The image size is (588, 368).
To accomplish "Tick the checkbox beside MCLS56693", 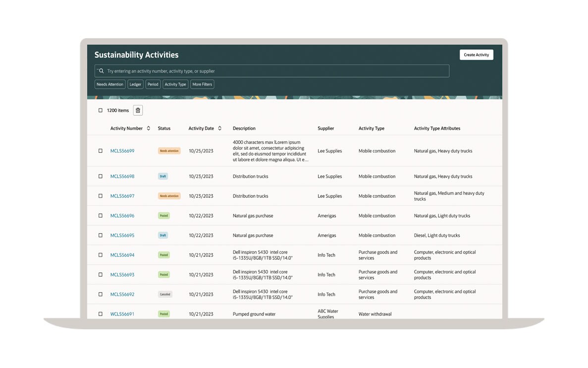I will tap(101, 275).
